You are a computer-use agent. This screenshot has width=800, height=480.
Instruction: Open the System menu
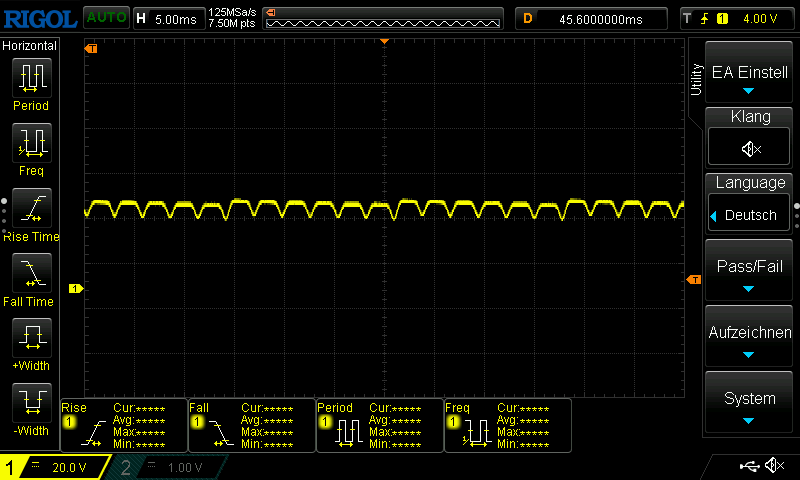750,403
